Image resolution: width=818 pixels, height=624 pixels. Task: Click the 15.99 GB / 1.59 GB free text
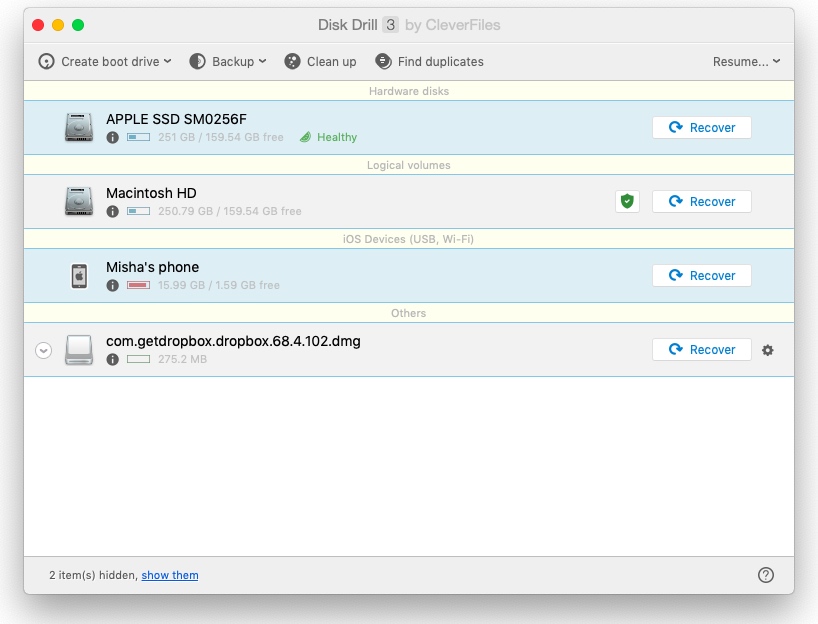(219, 285)
